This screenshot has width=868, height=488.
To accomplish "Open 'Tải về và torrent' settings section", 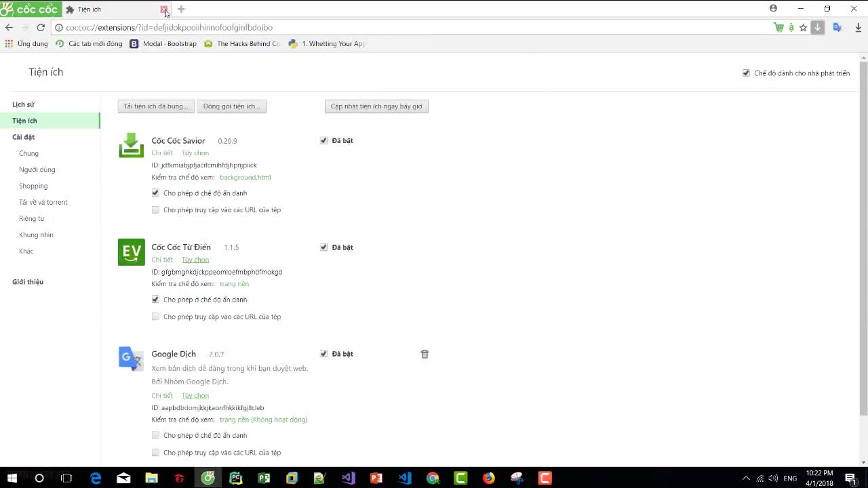I will click(43, 202).
